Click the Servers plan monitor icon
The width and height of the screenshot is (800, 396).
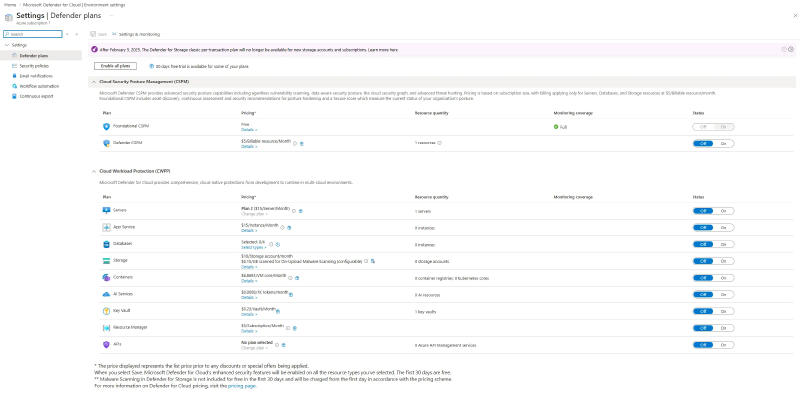[106, 210]
